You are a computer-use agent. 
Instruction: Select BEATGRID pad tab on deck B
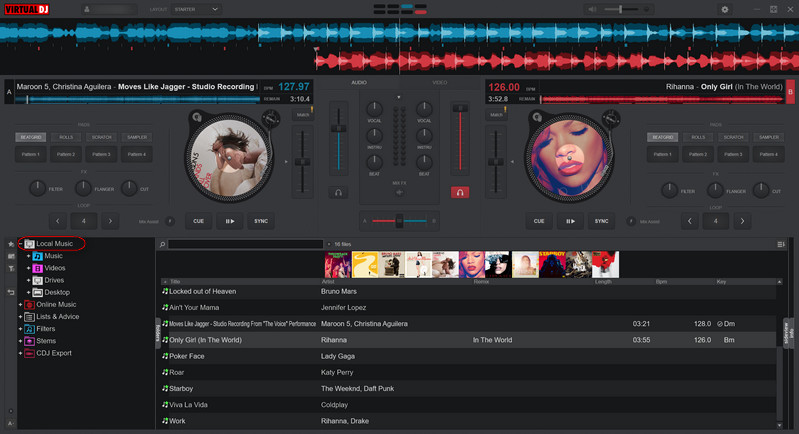point(662,138)
